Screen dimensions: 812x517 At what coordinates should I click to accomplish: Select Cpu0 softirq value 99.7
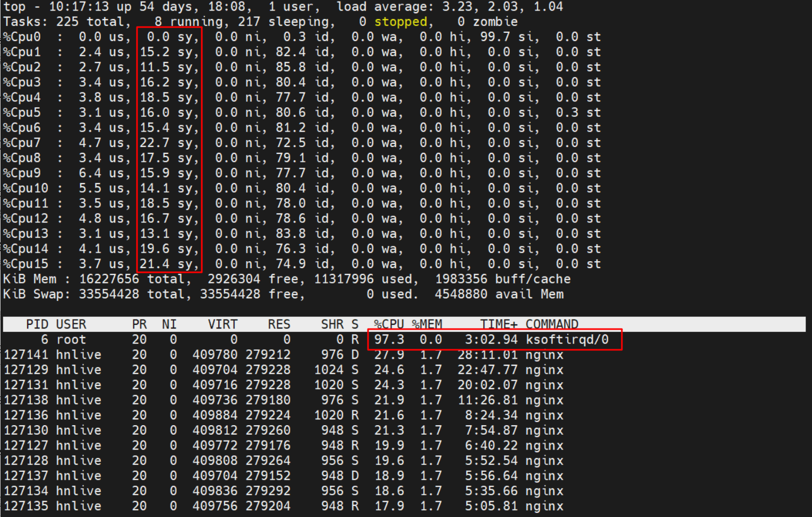click(x=495, y=37)
